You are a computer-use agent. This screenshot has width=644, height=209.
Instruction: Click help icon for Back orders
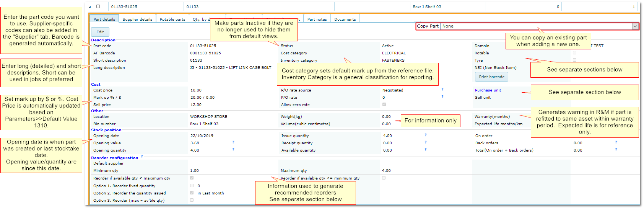pos(616,142)
